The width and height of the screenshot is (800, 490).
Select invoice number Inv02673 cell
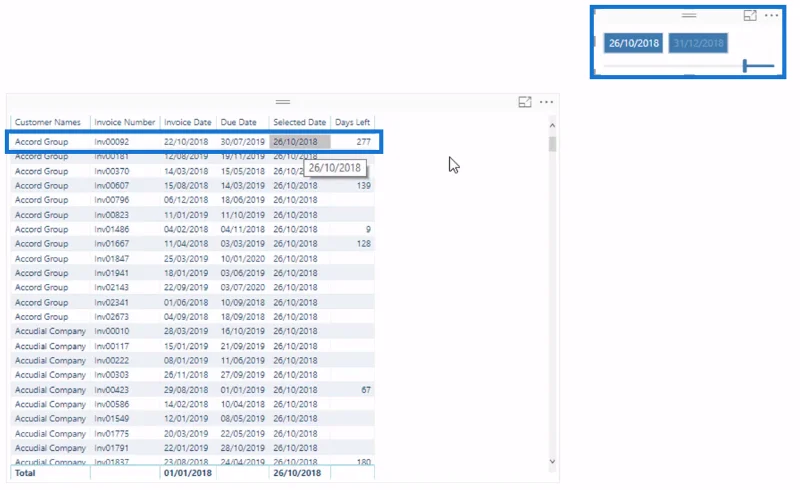(x=111, y=316)
